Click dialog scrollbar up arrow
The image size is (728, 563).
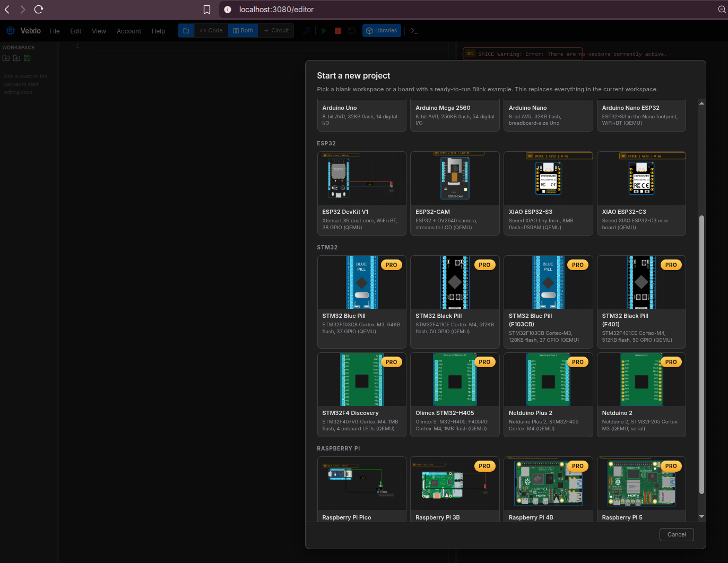pyautogui.click(x=701, y=103)
